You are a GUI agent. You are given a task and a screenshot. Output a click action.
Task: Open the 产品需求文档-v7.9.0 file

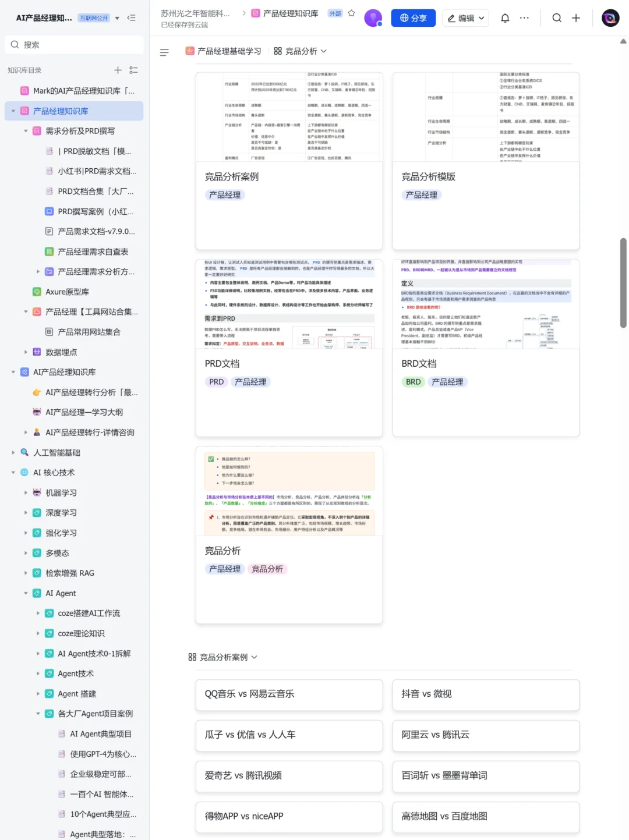pyautogui.click(x=96, y=231)
